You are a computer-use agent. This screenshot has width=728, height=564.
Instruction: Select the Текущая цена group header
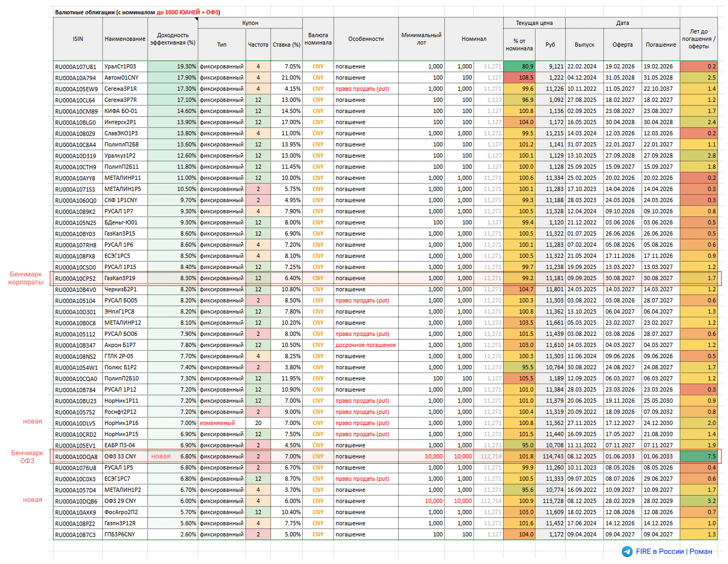[534, 23]
